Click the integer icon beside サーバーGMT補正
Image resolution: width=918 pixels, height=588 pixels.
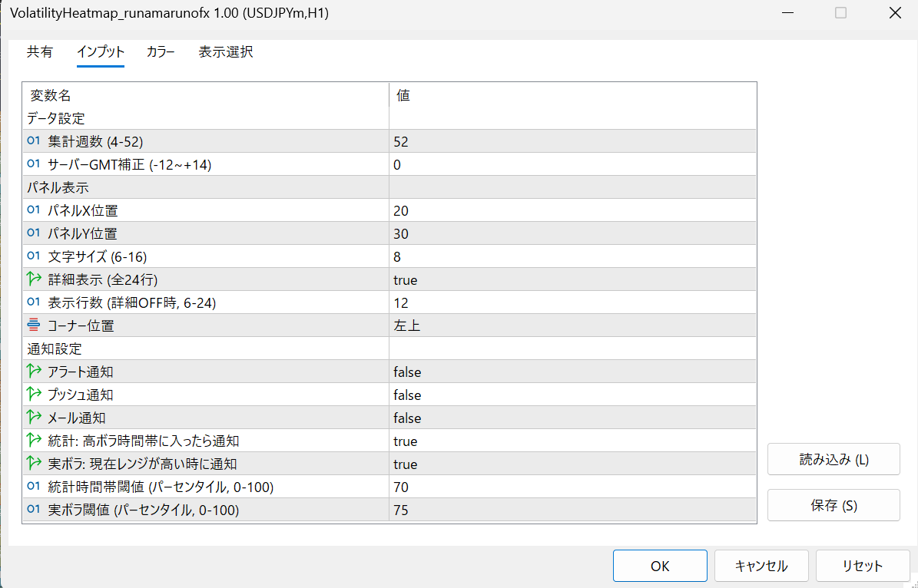click(x=33, y=164)
